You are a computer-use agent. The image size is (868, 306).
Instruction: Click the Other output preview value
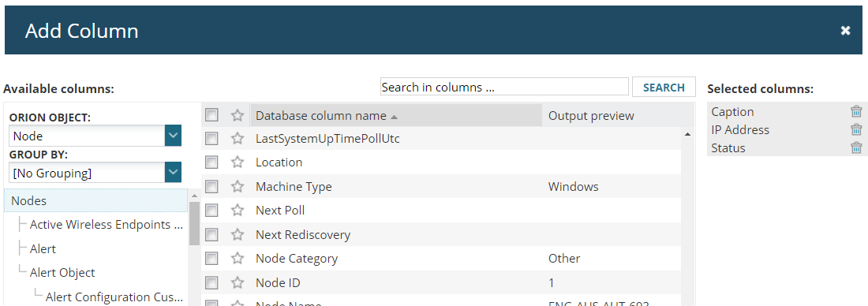[564, 259]
